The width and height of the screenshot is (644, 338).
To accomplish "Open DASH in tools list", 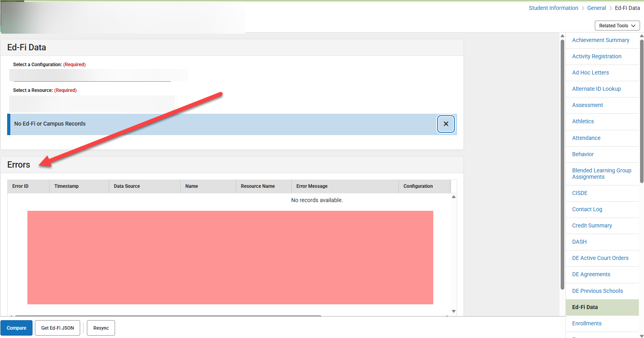I will 579,242.
